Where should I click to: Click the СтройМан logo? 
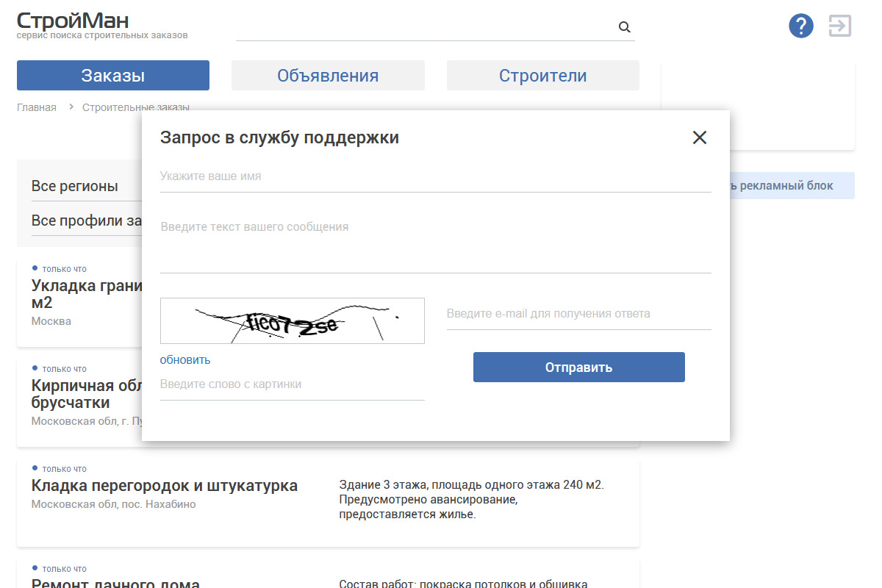73,21
